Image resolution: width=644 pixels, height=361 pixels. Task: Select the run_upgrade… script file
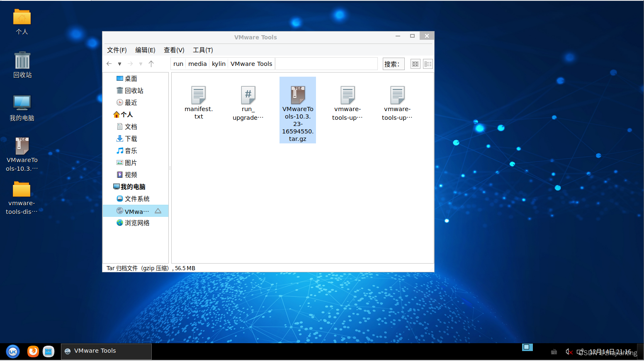click(248, 103)
